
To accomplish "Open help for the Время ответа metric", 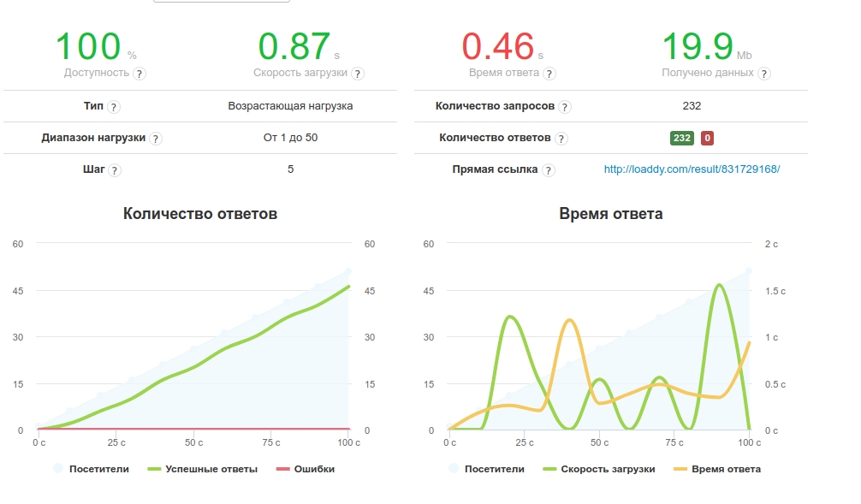I will point(549,72).
